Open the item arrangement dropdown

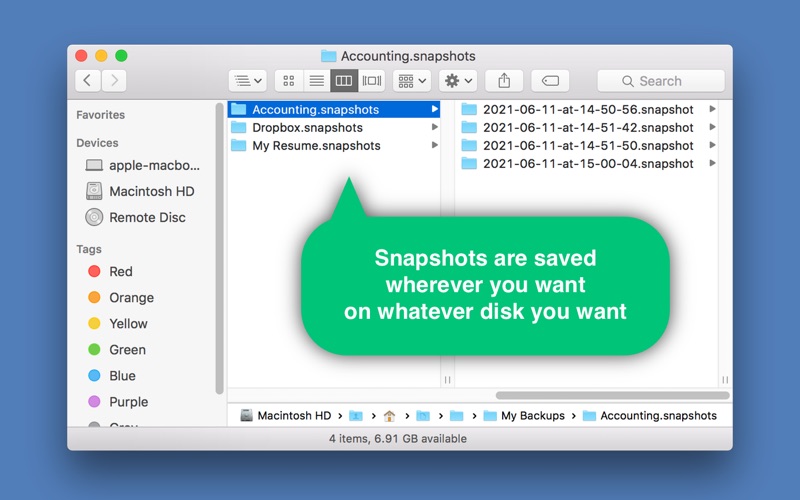click(x=412, y=81)
